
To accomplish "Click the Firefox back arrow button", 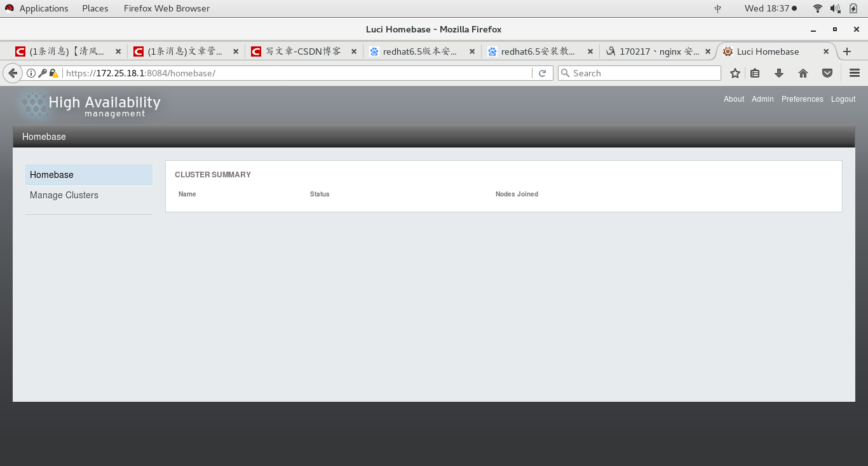I will pyautogui.click(x=13, y=73).
